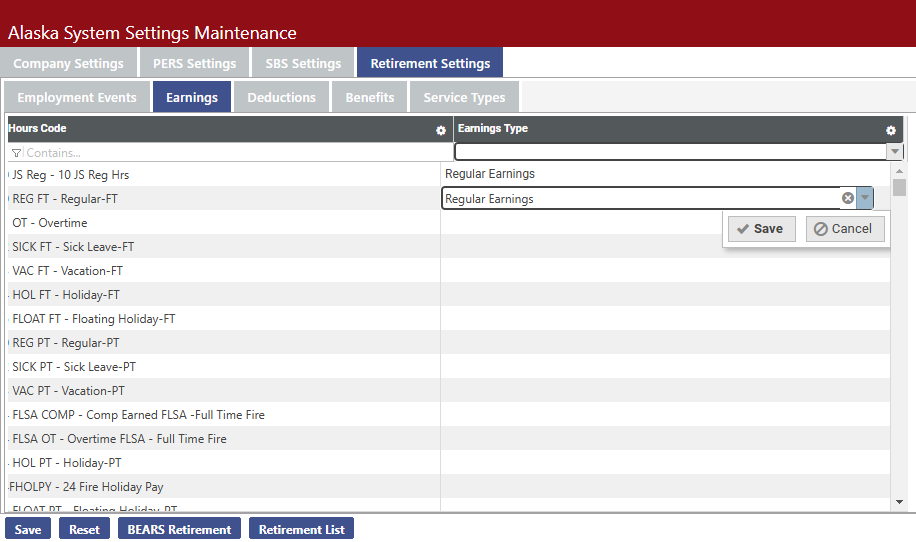The height and width of the screenshot is (542, 916).
Task: Switch to Company Settings tab
Action: pos(68,63)
